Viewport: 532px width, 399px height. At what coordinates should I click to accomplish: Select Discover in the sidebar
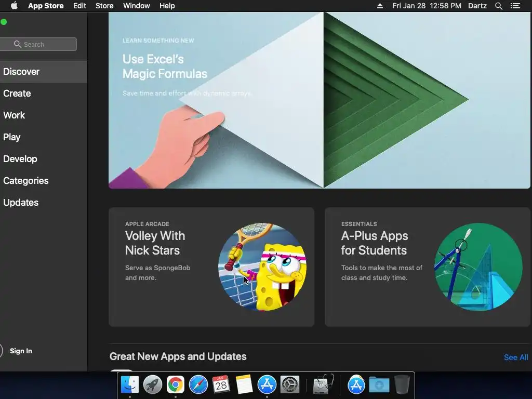[44, 72]
